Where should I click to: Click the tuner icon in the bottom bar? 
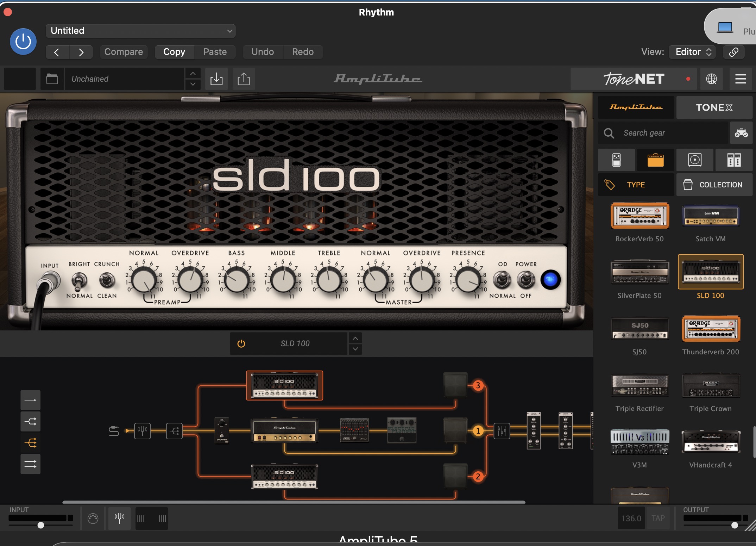point(119,518)
